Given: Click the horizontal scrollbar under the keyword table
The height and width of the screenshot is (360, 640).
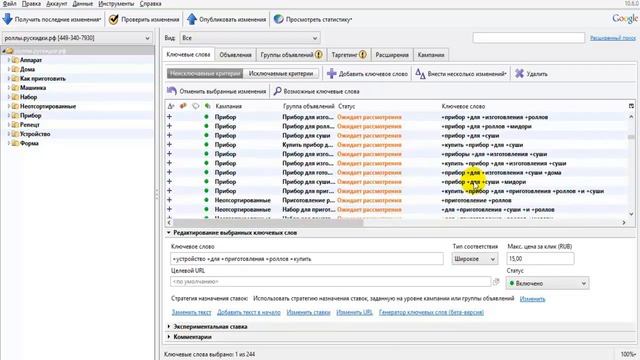Looking at the screenshot, I should pos(268,222).
